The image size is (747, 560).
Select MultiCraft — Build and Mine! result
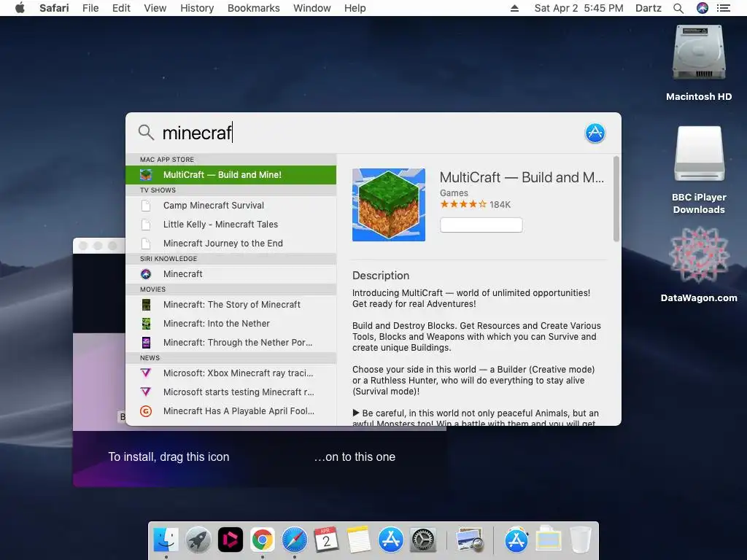[x=231, y=175]
